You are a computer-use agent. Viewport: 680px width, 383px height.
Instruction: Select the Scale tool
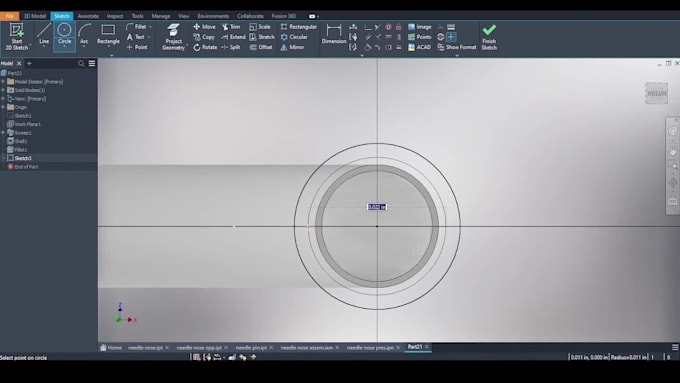[x=260, y=27]
